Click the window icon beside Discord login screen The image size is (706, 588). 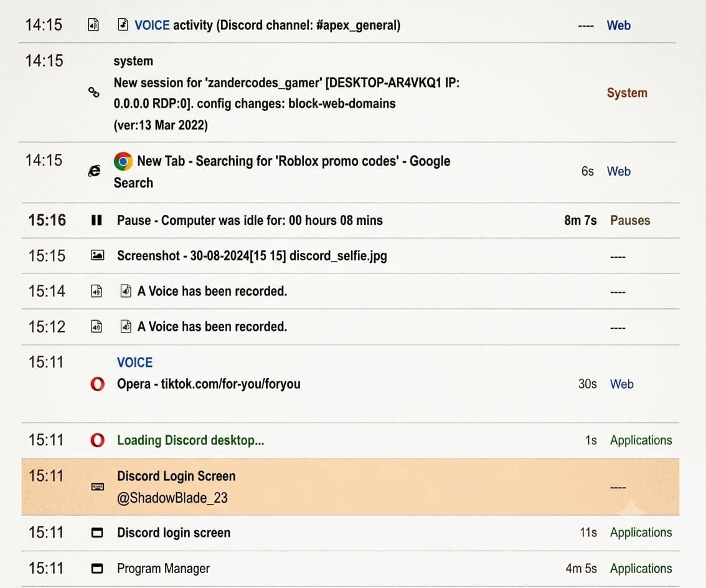[x=96, y=533]
